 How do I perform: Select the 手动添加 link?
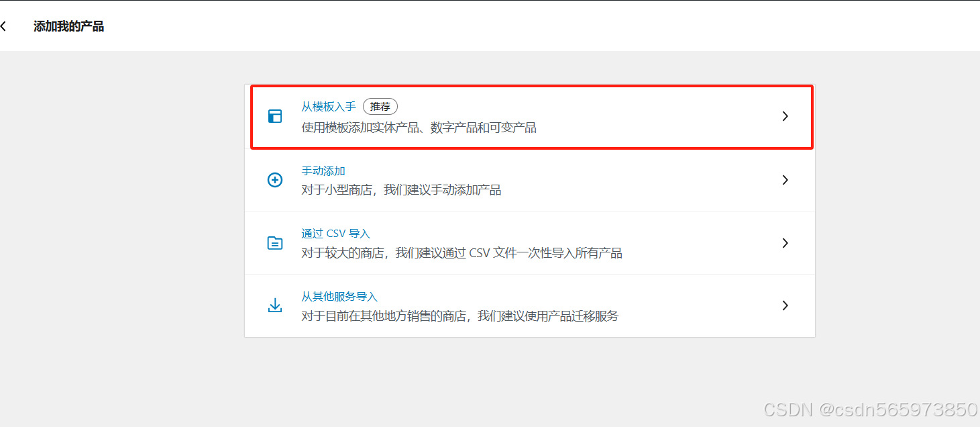coord(323,171)
